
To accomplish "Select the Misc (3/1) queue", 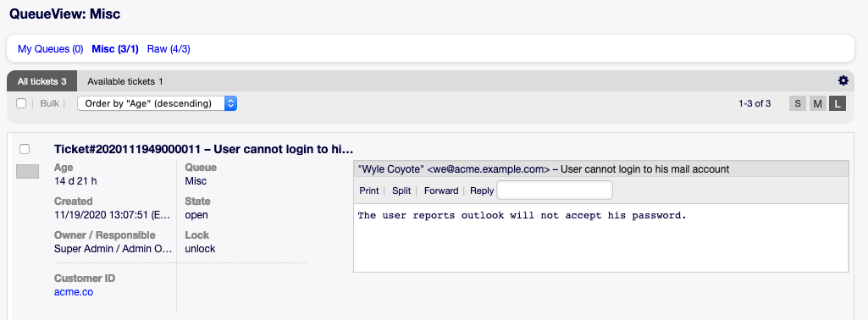I will pyautogui.click(x=115, y=49).
